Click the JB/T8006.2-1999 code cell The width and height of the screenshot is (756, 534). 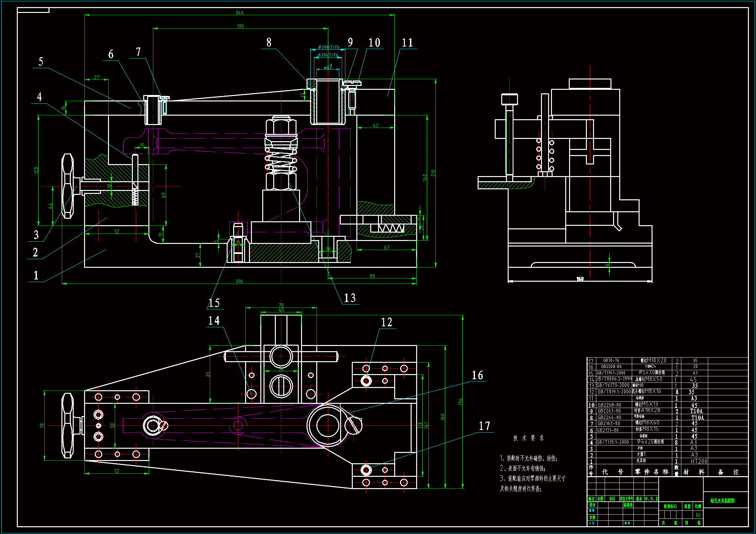pos(614,379)
